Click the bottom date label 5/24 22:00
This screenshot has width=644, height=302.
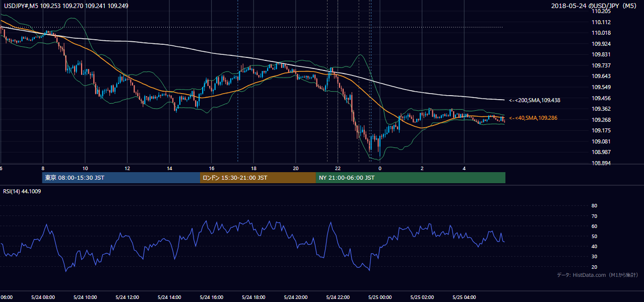pos(337,297)
